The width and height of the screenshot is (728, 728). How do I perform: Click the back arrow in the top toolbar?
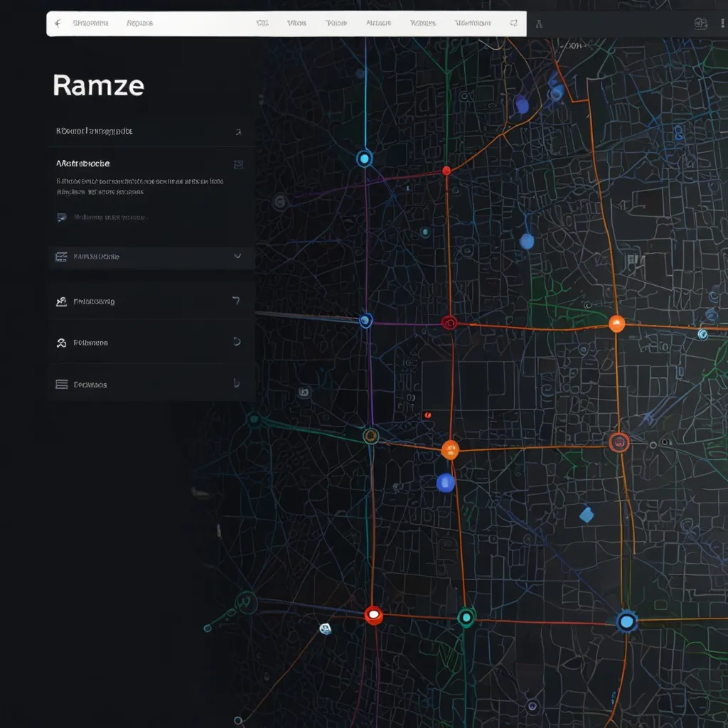(x=58, y=23)
